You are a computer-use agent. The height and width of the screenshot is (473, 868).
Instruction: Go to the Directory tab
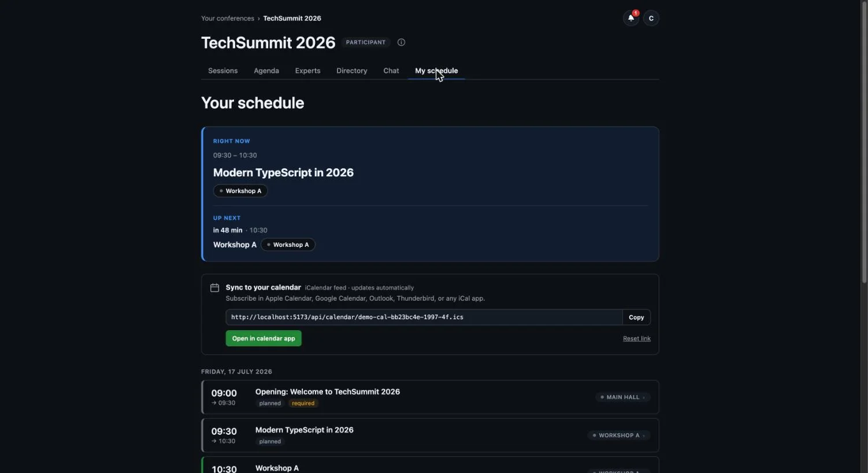[x=352, y=71]
